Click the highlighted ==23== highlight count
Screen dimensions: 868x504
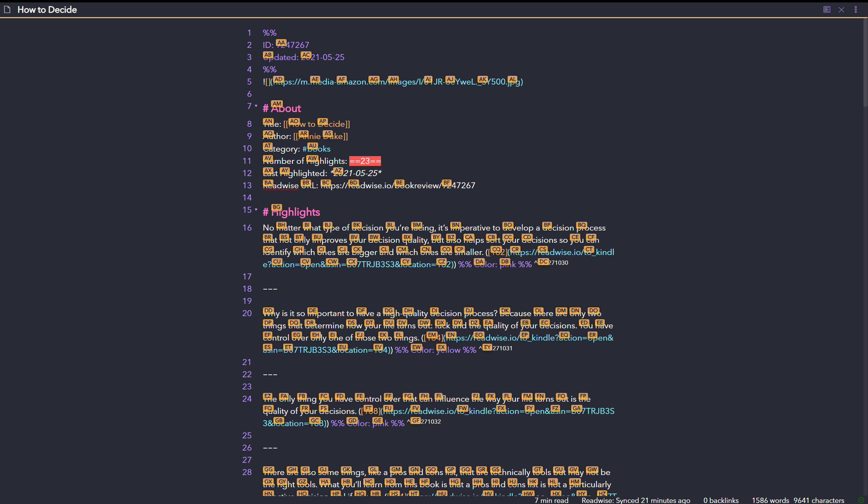(x=365, y=161)
